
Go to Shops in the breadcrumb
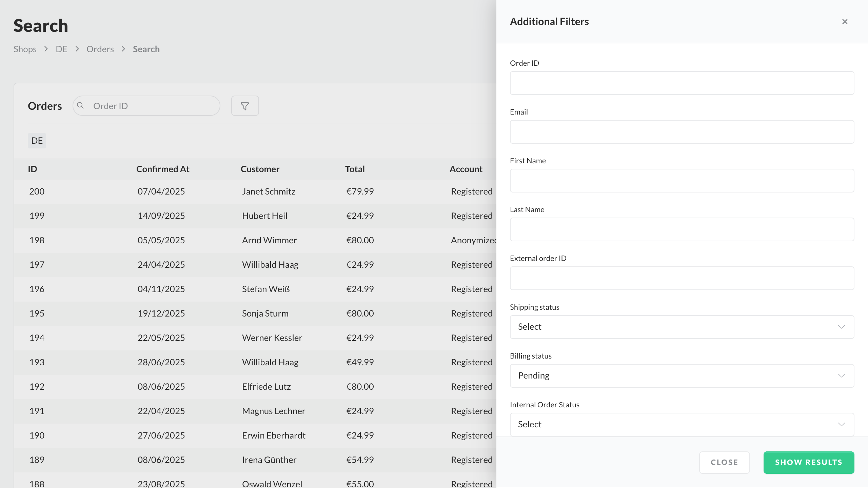point(25,49)
